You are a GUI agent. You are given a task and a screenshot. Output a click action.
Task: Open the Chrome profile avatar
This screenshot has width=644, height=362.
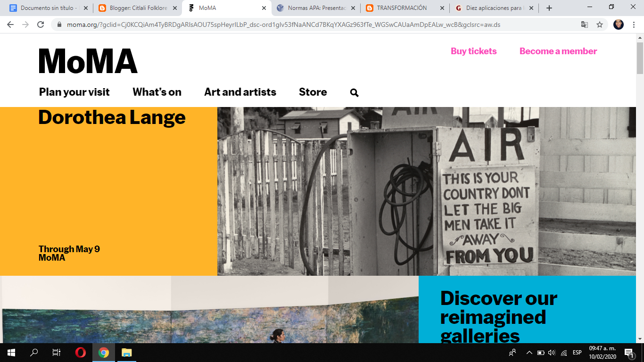tap(619, 25)
